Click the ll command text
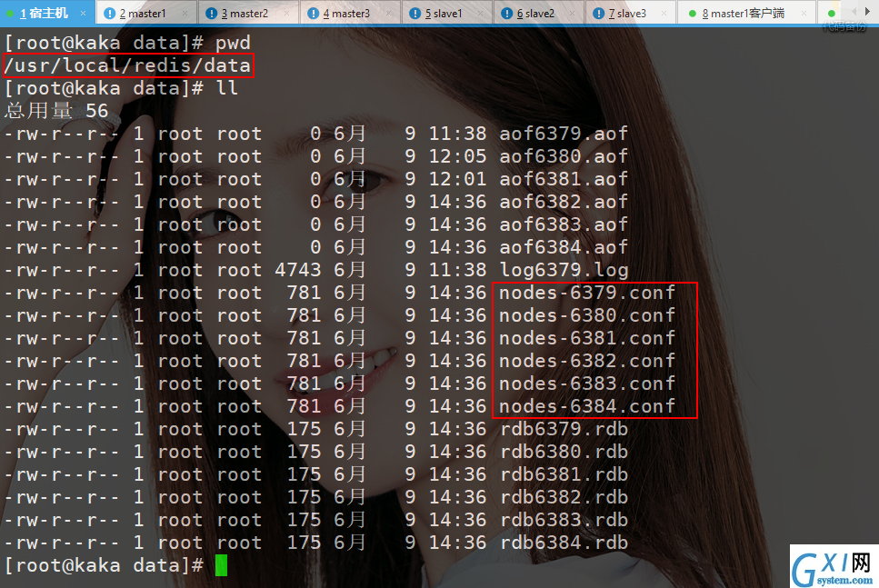879x588 pixels. point(227,88)
